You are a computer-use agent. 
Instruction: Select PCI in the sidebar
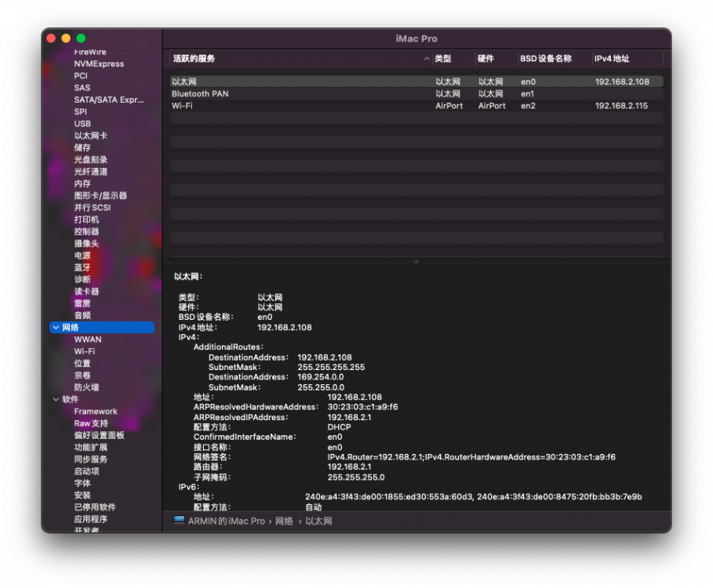tap(81, 76)
